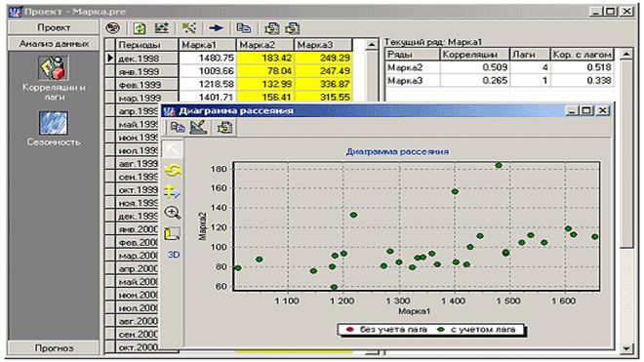Click the green refresh document toolbar icon
Viewport: 644px width, 362px height.
click(x=140, y=28)
